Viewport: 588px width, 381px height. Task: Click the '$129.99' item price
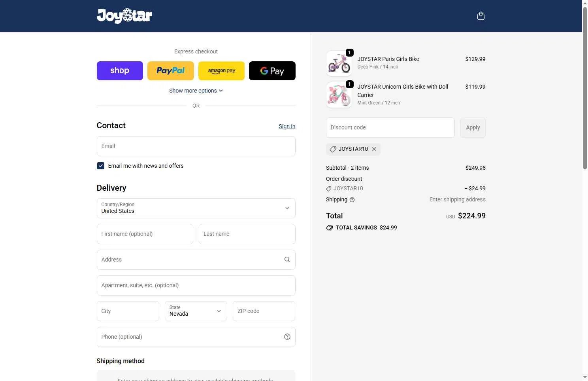tap(475, 59)
